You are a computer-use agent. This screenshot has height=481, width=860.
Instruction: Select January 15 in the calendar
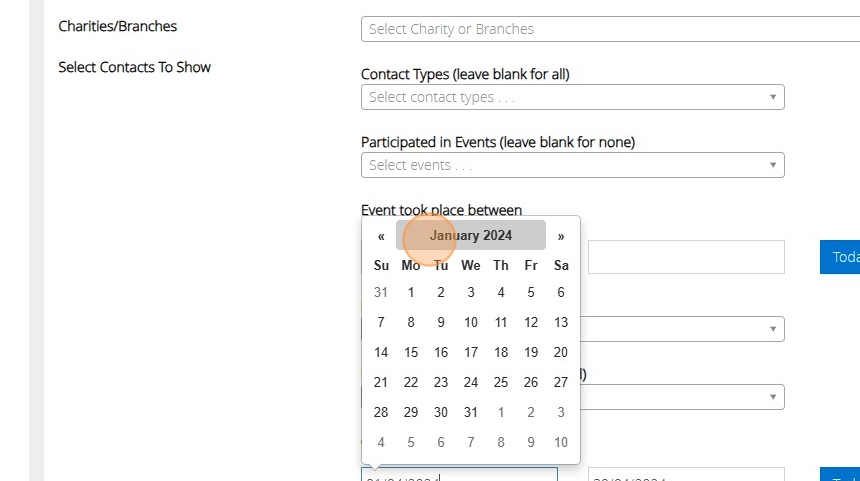(x=411, y=352)
